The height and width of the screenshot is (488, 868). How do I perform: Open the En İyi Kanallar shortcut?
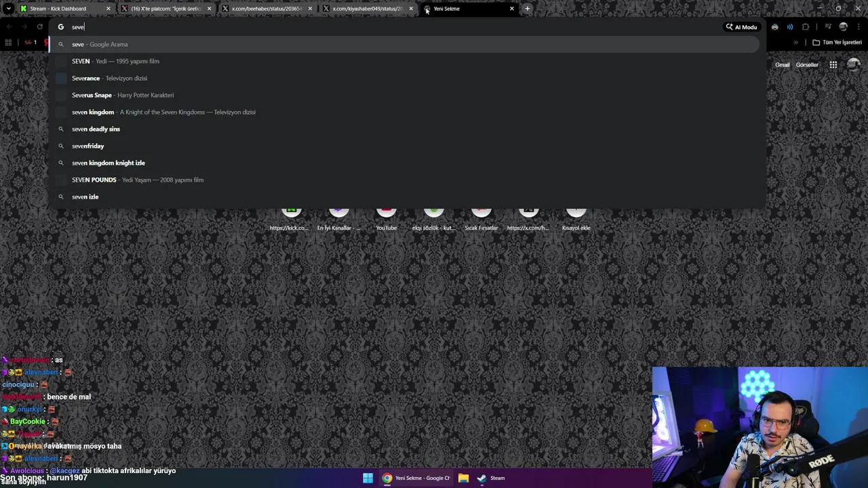(x=338, y=218)
